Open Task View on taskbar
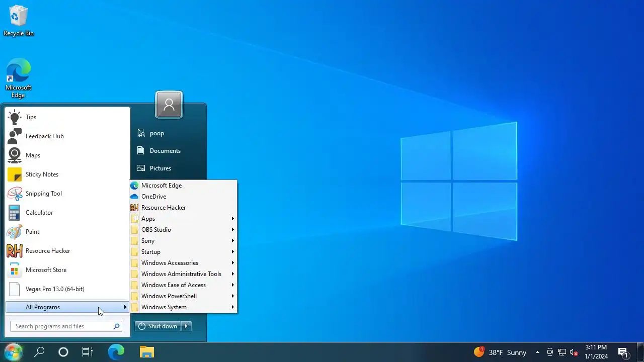This screenshot has width=644, height=362. click(88, 352)
